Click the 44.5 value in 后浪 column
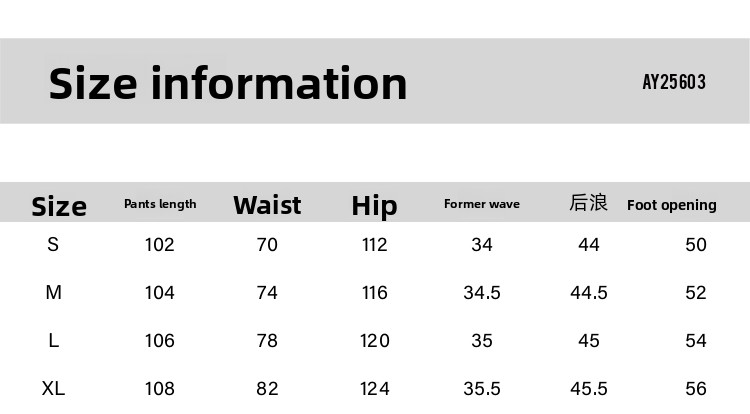The width and height of the screenshot is (750, 414). (x=589, y=293)
